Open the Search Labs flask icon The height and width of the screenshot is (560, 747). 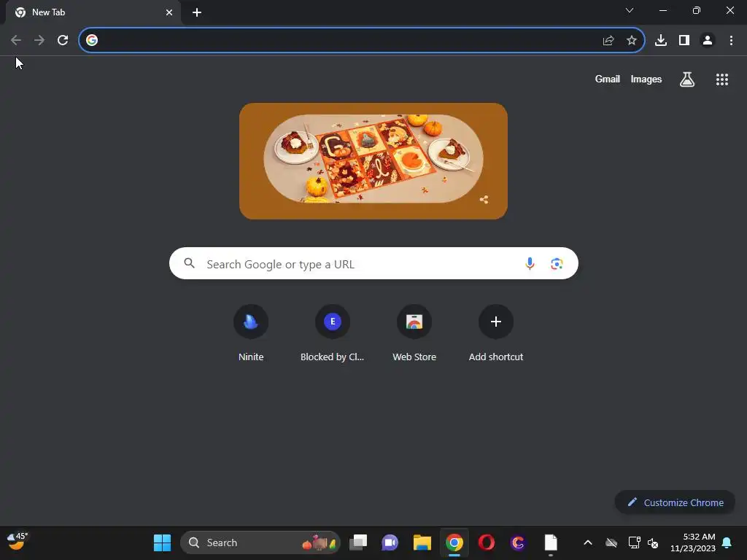pos(687,79)
